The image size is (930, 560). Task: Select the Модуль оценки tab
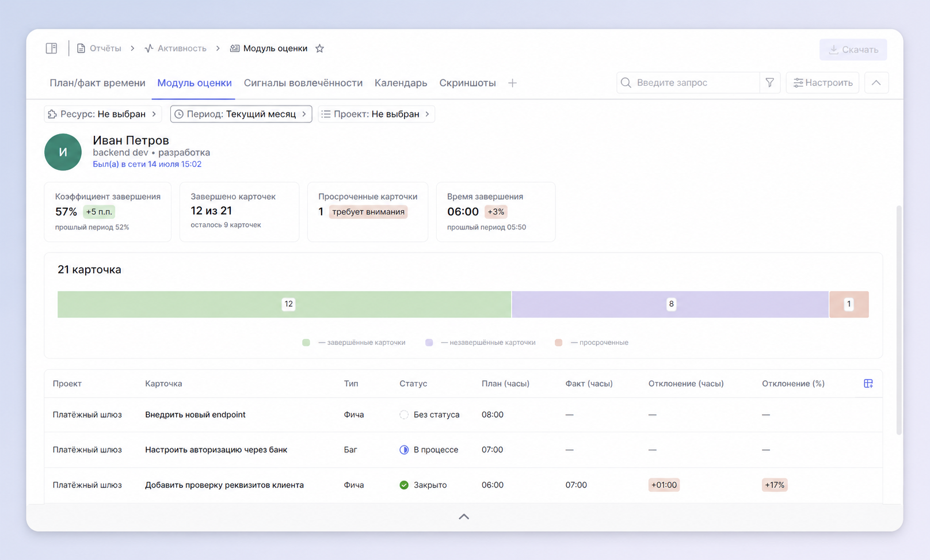tap(195, 83)
